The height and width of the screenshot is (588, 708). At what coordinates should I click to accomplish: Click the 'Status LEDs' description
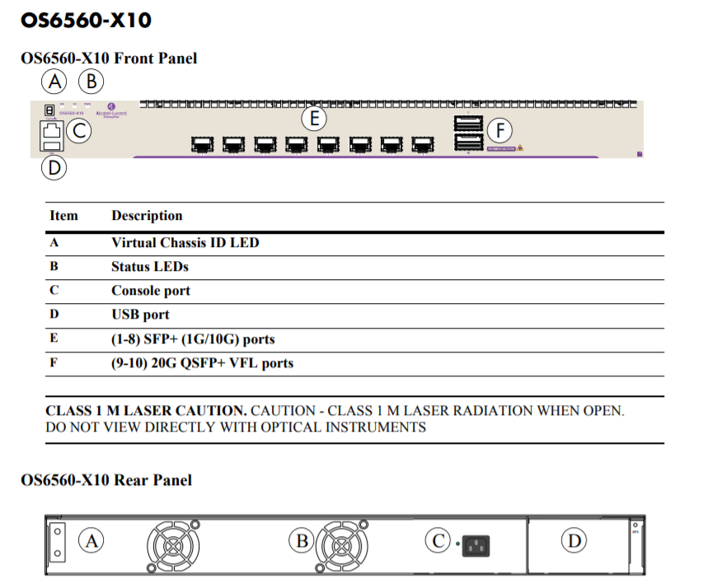click(x=150, y=267)
